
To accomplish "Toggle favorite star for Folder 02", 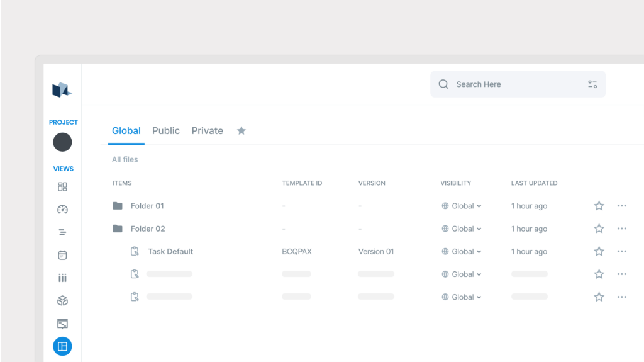I will pyautogui.click(x=599, y=229).
